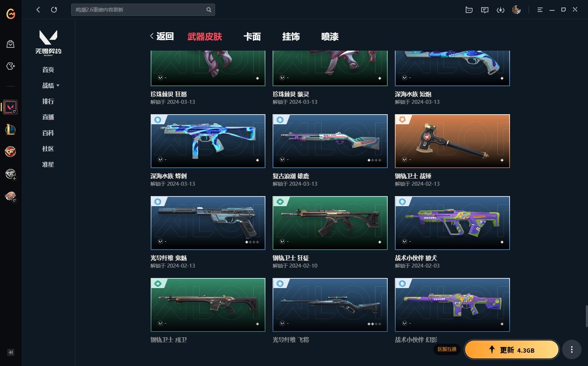This screenshot has width=588, height=366.
Task: Click the user avatar icon
Action: click(x=516, y=10)
